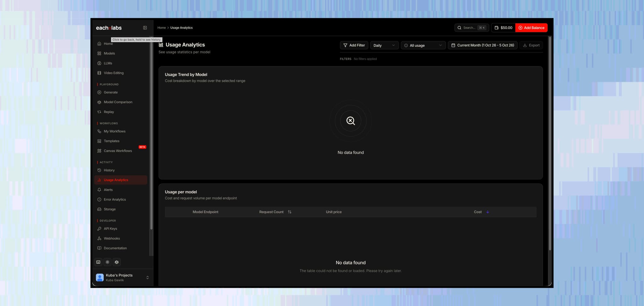Open the Generate playground
This screenshot has width=644, height=306.
(121, 92)
